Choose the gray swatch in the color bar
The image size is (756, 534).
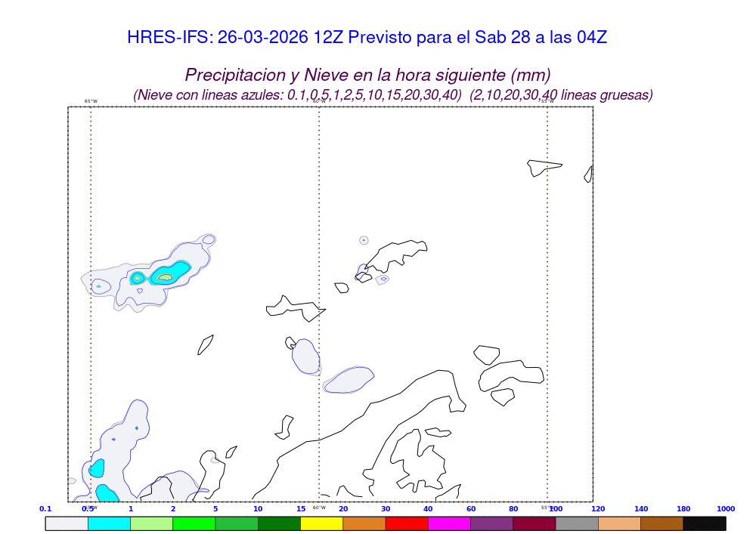tap(577, 523)
